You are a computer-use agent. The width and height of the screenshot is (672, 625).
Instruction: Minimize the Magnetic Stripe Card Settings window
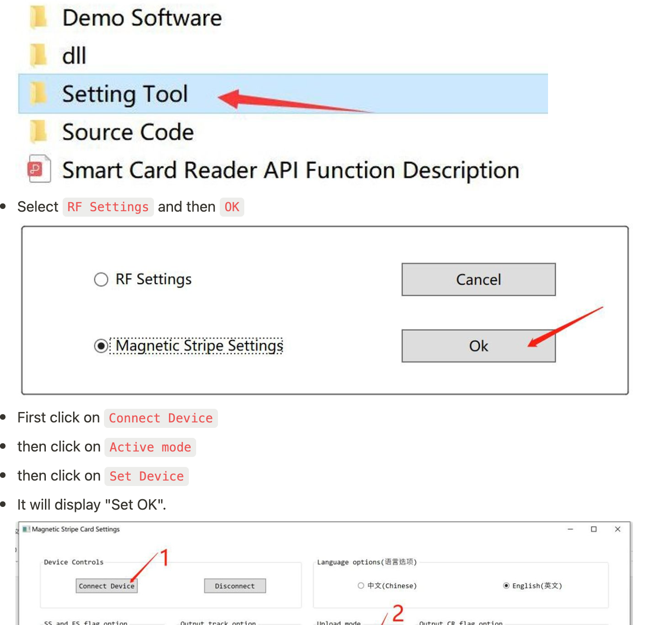coord(570,529)
